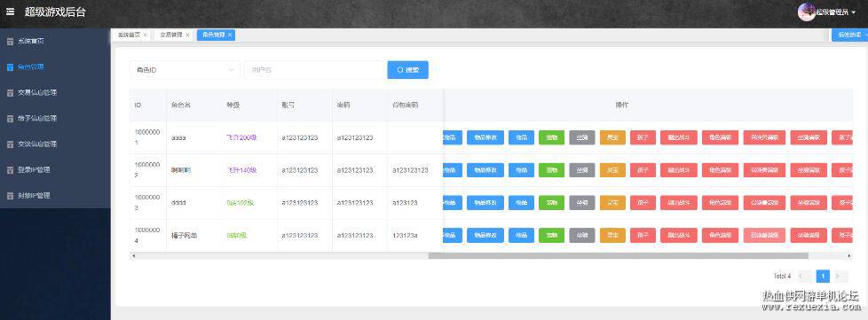Screen dimensions: 868x320
Task: Click the admin avatar picture
Action: 806,12
